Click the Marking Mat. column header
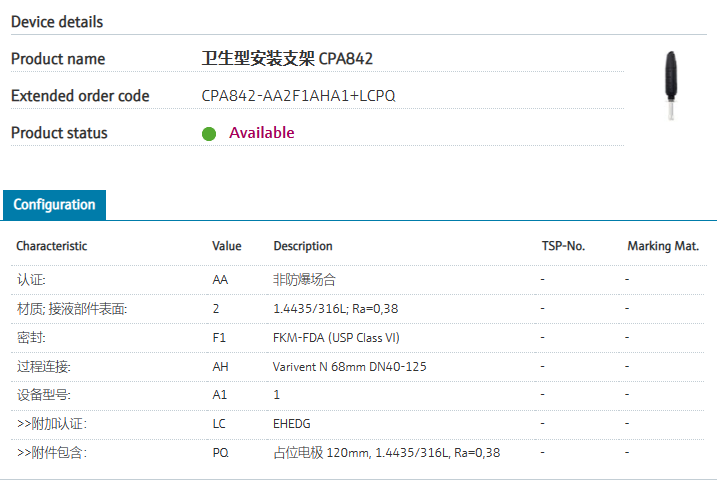Viewport: 717px width, 482px height. click(663, 246)
